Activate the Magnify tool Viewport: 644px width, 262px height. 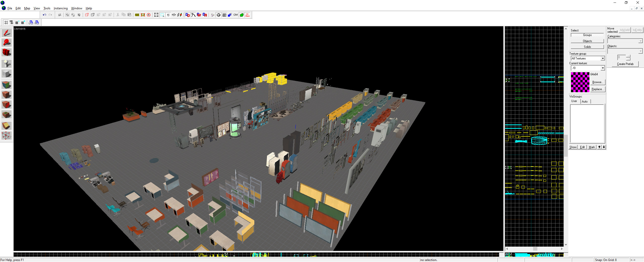pyautogui.click(x=6, y=43)
